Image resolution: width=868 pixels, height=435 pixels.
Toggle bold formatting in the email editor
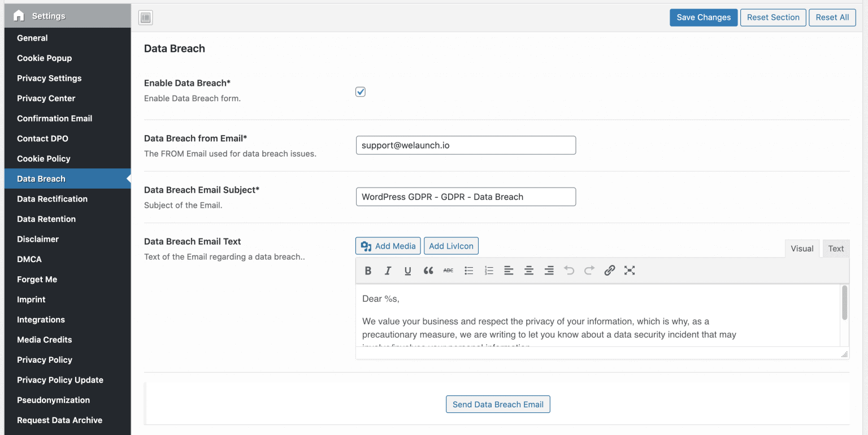368,271
